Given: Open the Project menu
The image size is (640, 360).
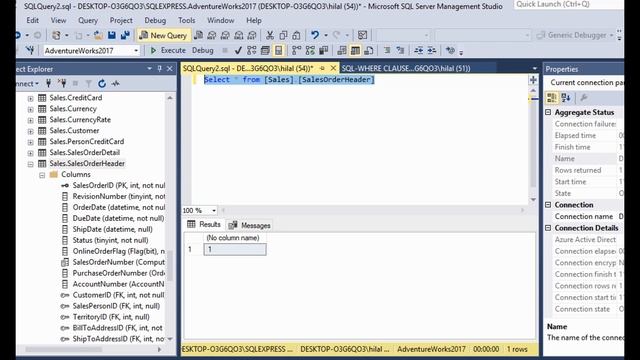Looking at the screenshot, I should click(x=121, y=20).
